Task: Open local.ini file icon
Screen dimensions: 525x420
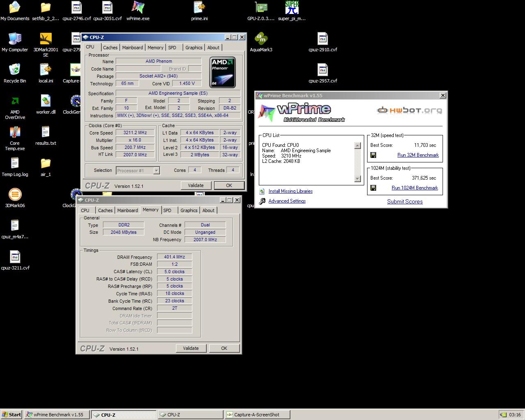Action: [x=46, y=73]
